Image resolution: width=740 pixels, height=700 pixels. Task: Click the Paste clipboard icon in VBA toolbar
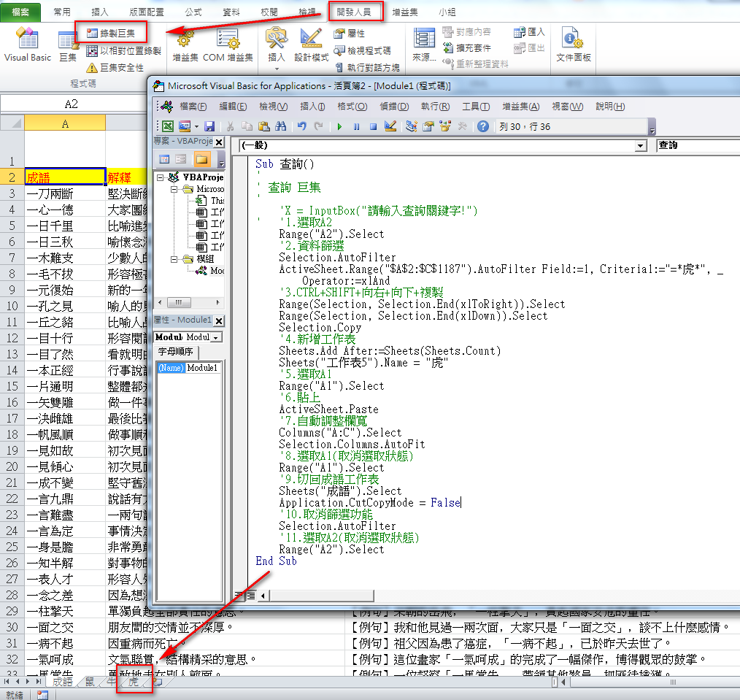pos(263,126)
